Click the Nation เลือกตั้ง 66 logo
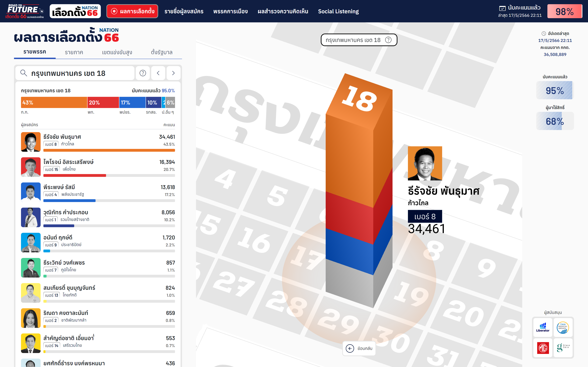Screen dimensions: 588x367 point(75,11)
